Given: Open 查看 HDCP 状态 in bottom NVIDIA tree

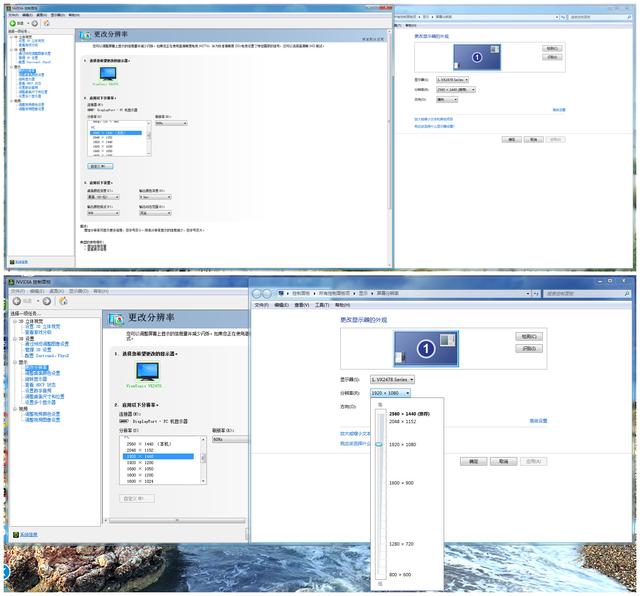Looking at the screenshot, I should [40, 385].
